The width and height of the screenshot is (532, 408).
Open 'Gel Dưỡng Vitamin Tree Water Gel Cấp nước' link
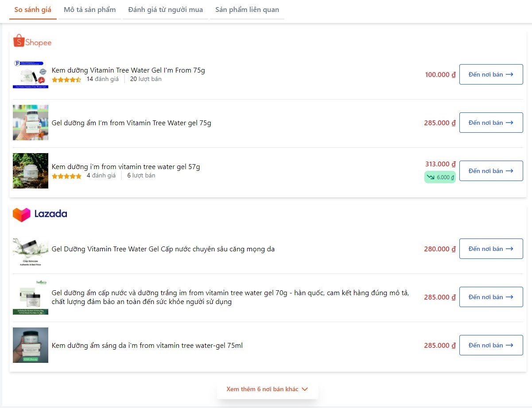click(163, 249)
